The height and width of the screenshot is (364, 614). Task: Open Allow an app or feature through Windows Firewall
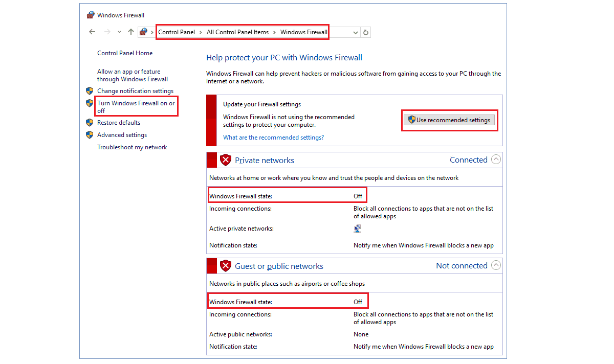(x=133, y=75)
